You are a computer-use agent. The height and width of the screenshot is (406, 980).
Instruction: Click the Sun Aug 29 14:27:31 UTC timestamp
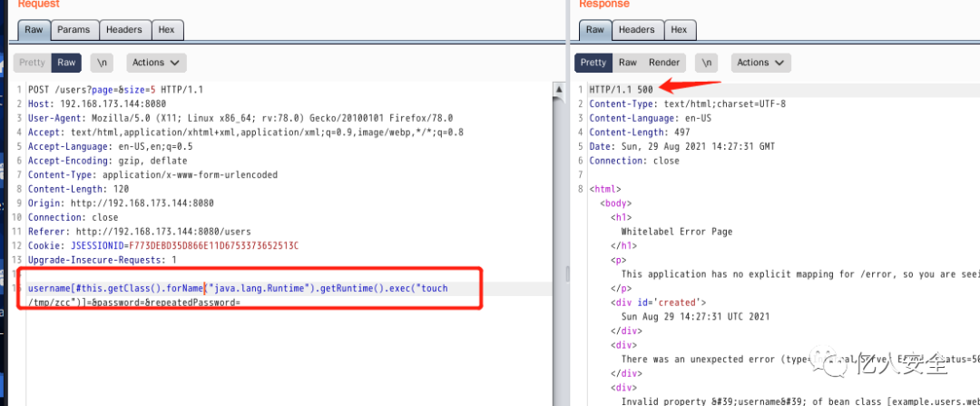click(695, 317)
